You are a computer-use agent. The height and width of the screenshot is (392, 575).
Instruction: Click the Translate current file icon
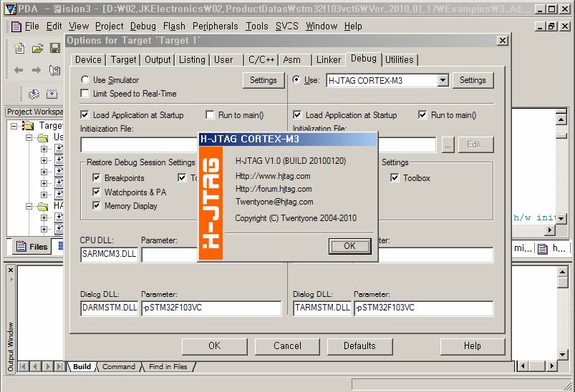pos(34,94)
